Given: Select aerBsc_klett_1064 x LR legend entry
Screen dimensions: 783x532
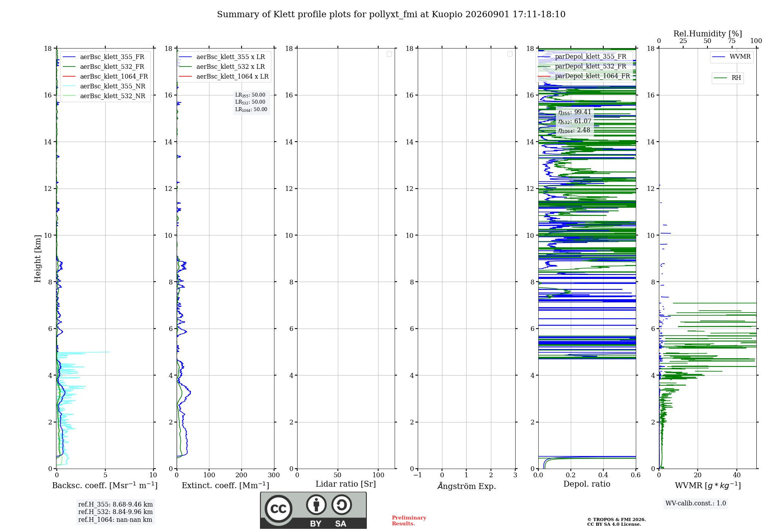Looking at the screenshot, I should tap(224, 77).
